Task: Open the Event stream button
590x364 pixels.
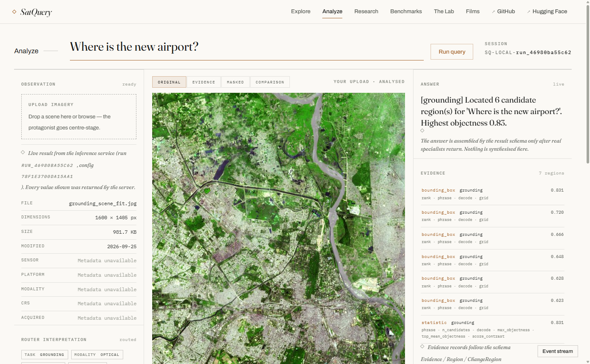Action: 558,351
